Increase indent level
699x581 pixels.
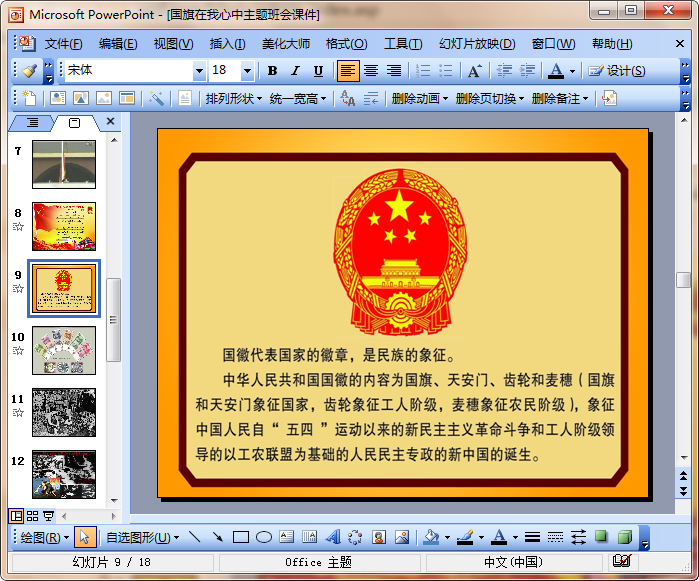coord(527,70)
